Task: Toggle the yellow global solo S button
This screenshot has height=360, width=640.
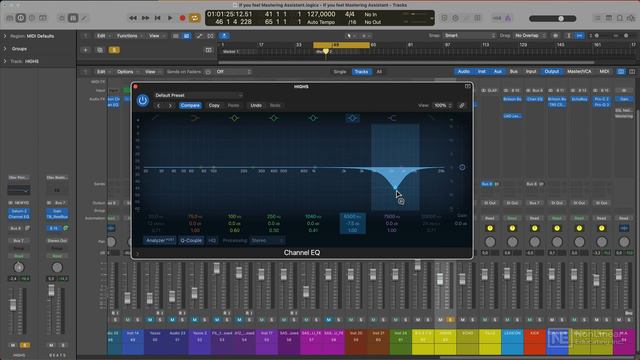Action: coord(114,50)
